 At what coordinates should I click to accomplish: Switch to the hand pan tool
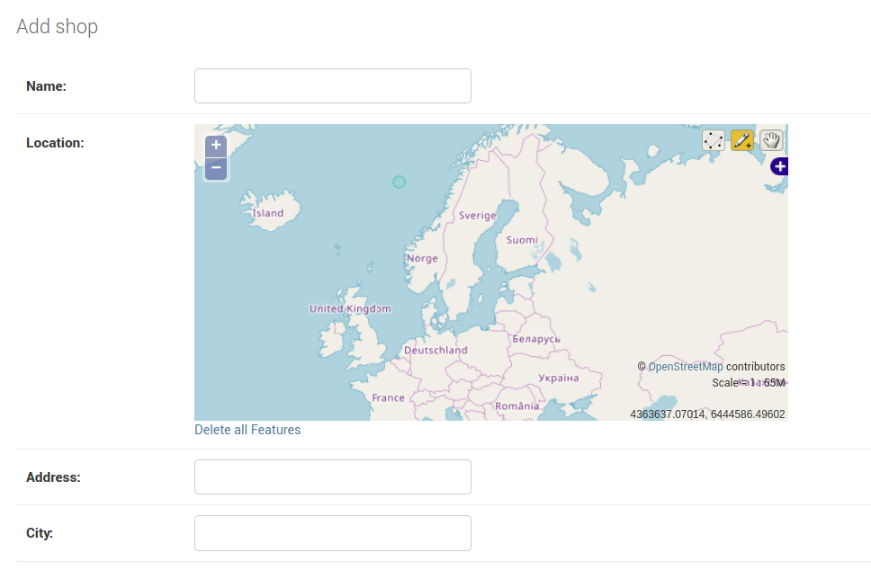click(771, 140)
